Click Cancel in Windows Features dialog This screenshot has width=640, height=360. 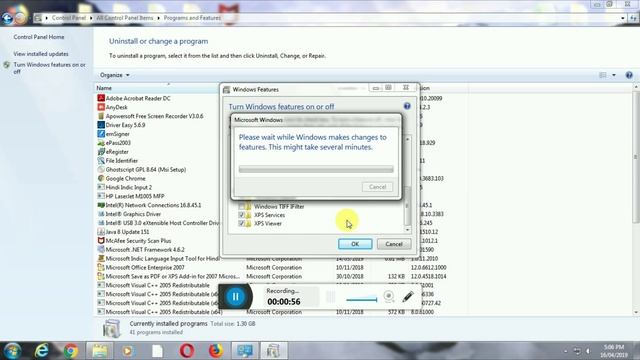394,244
